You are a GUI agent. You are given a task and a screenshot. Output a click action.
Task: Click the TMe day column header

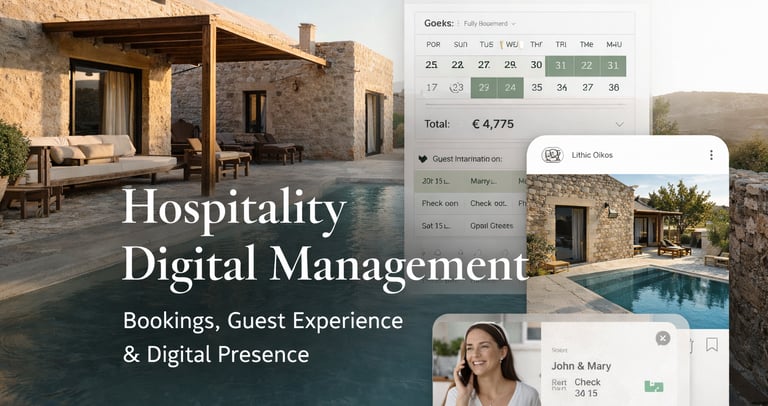(x=586, y=45)
